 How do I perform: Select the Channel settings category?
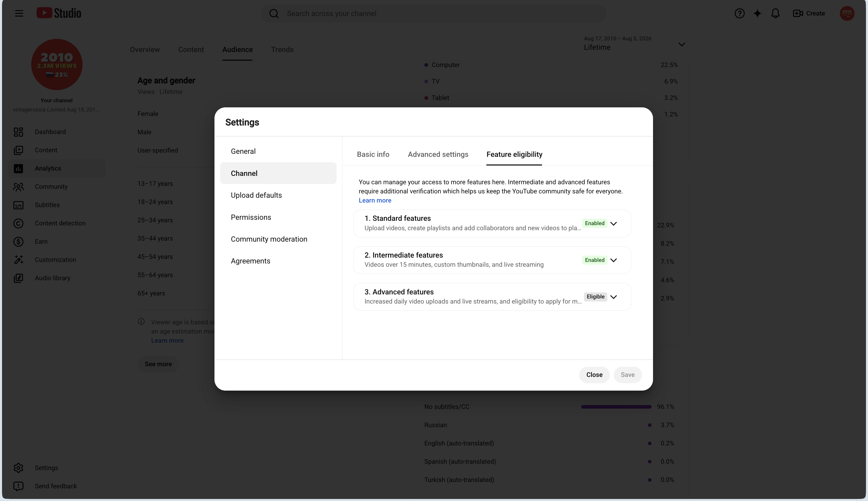click(278, 173)
